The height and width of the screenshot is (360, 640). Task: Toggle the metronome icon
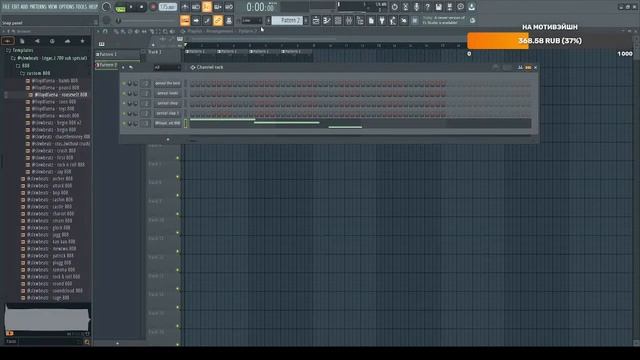185,7
